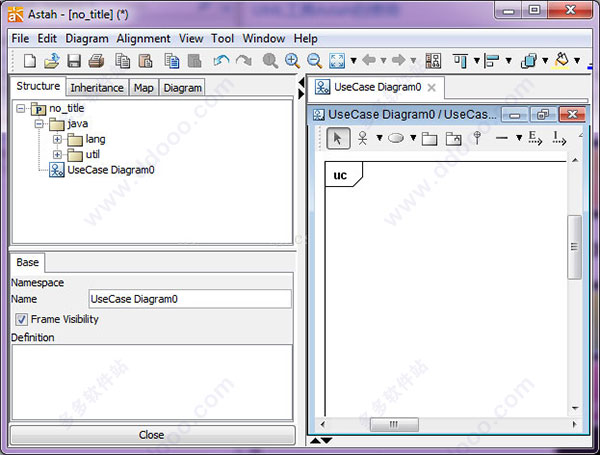Redo the last undone action
The height and width of the screenshot is (455, 600).
coord(244,60)
